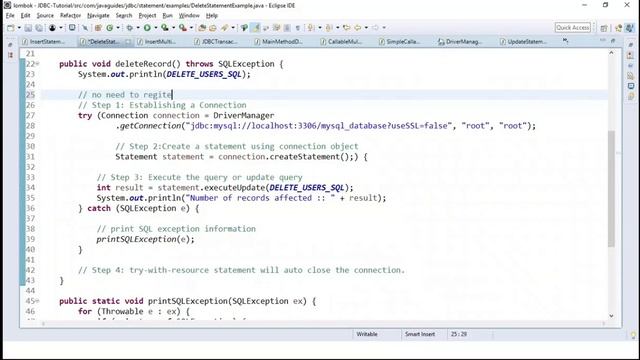Click the Debug bug icon
The width and height of the screenshot is (640, 360).
(129, 28)
